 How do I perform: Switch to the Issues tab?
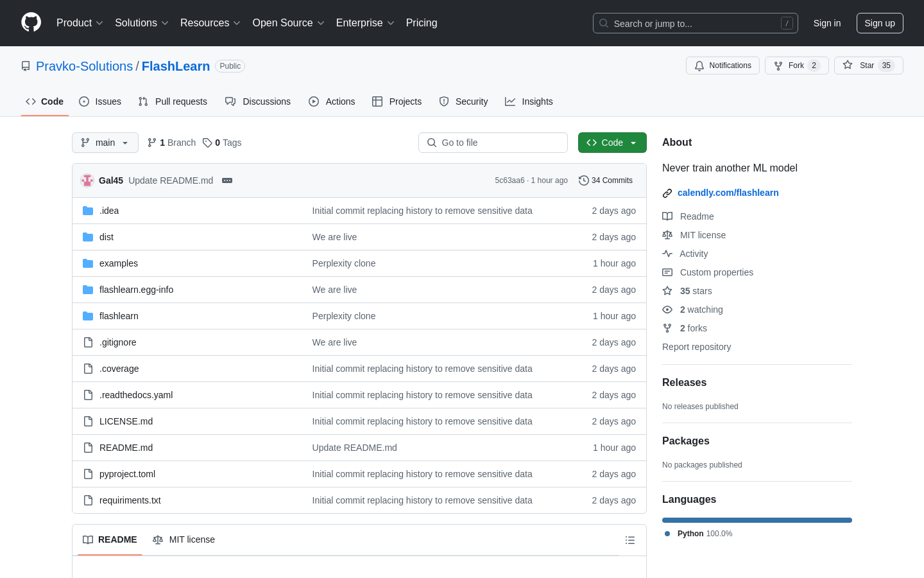(100, 101)
